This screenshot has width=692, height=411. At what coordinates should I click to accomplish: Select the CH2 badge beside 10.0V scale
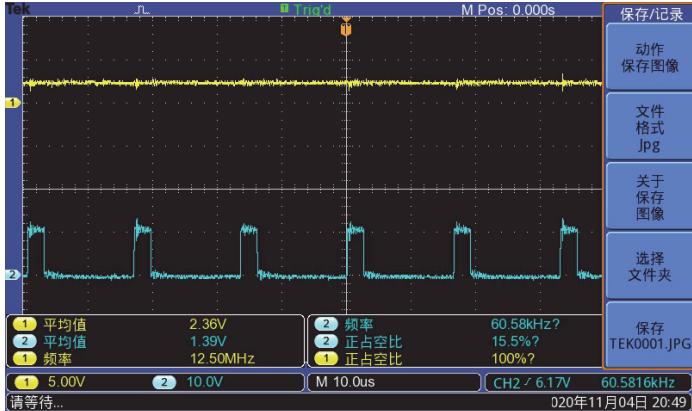165,382
